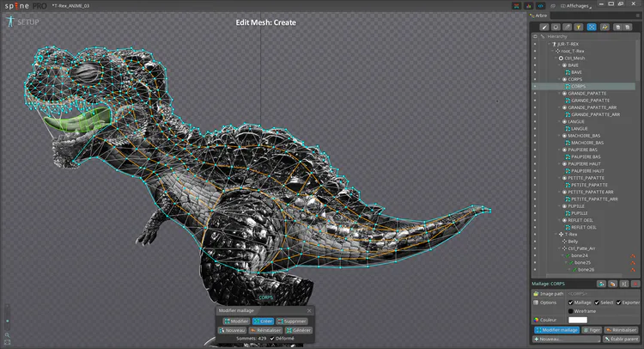
Task: Click the circle bones filter icon
Action: pos(556,28)
